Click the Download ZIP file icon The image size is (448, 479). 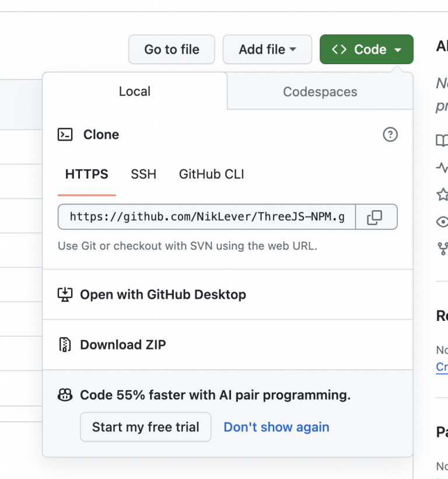(x=65, y=345)
